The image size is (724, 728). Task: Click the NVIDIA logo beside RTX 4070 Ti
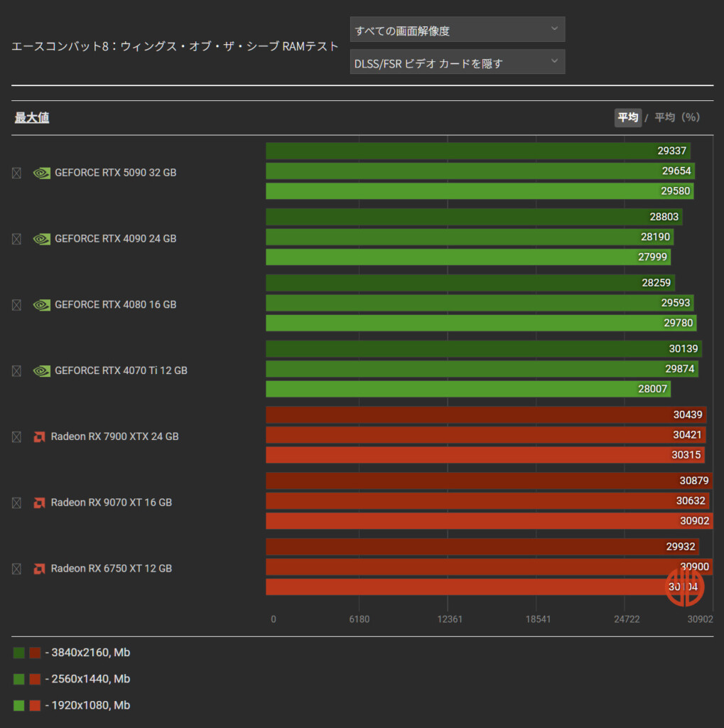(42, 371)
